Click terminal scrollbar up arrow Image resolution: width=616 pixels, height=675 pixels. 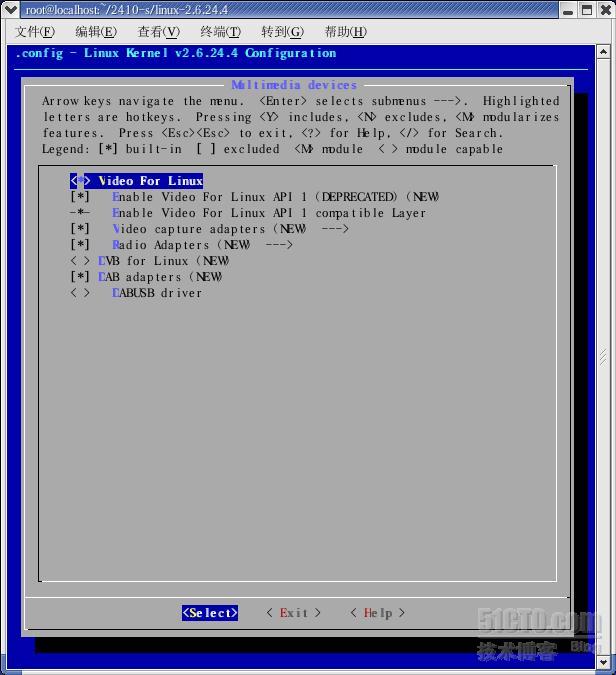[x=604, y=52]
